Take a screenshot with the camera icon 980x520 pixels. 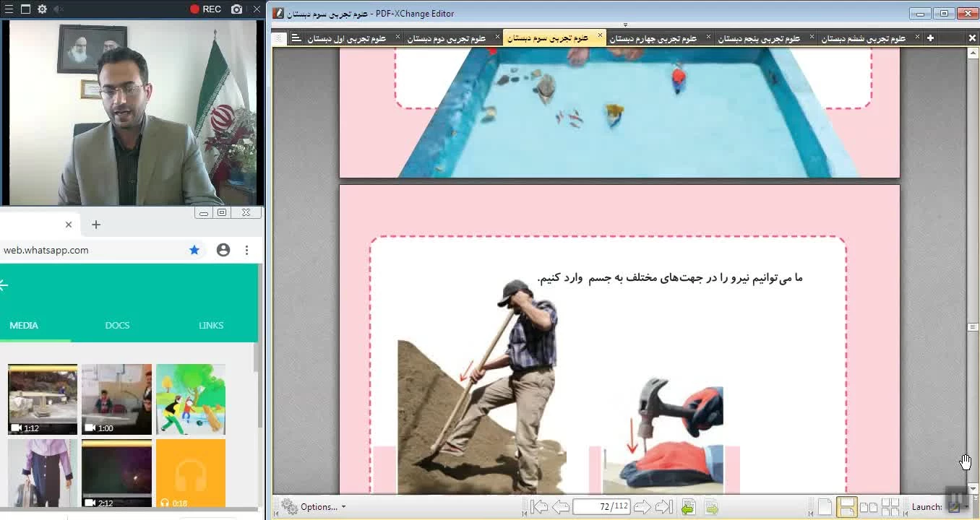236,9
